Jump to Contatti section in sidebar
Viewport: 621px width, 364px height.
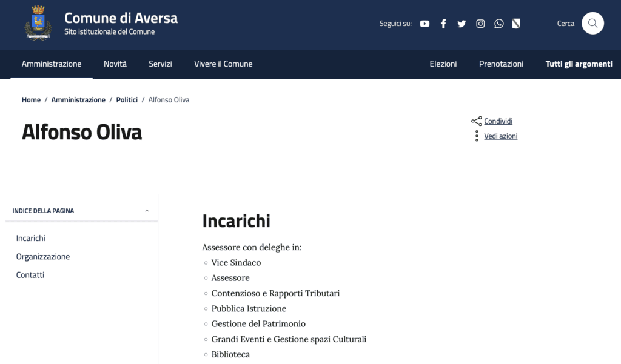pos(30,275)
